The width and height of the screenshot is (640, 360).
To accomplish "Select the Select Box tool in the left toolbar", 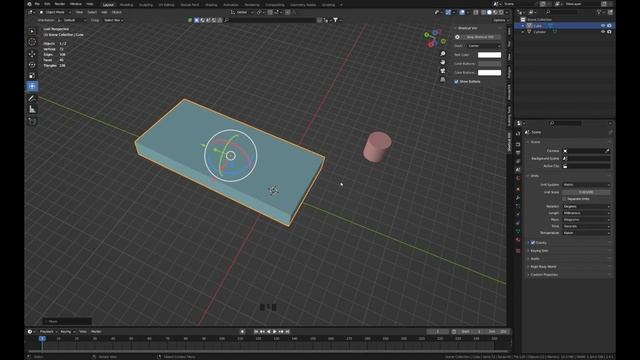I will pos(32,31).
